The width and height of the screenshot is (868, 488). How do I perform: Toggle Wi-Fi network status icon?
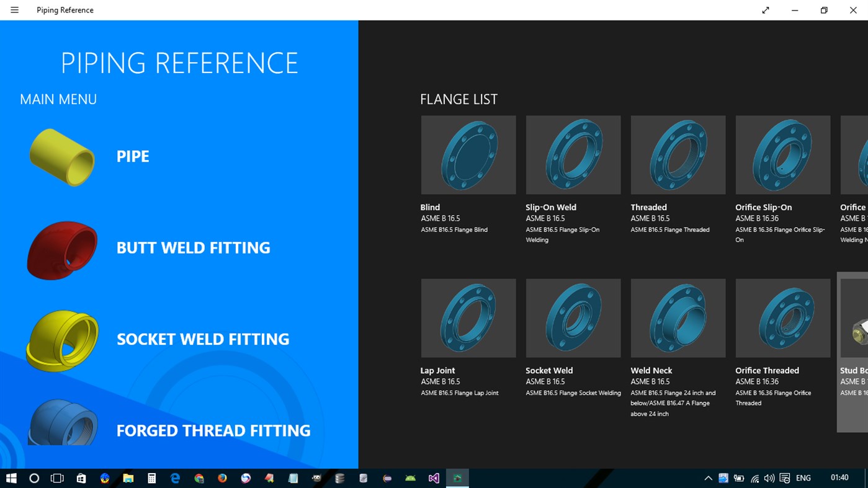point(754,477)
